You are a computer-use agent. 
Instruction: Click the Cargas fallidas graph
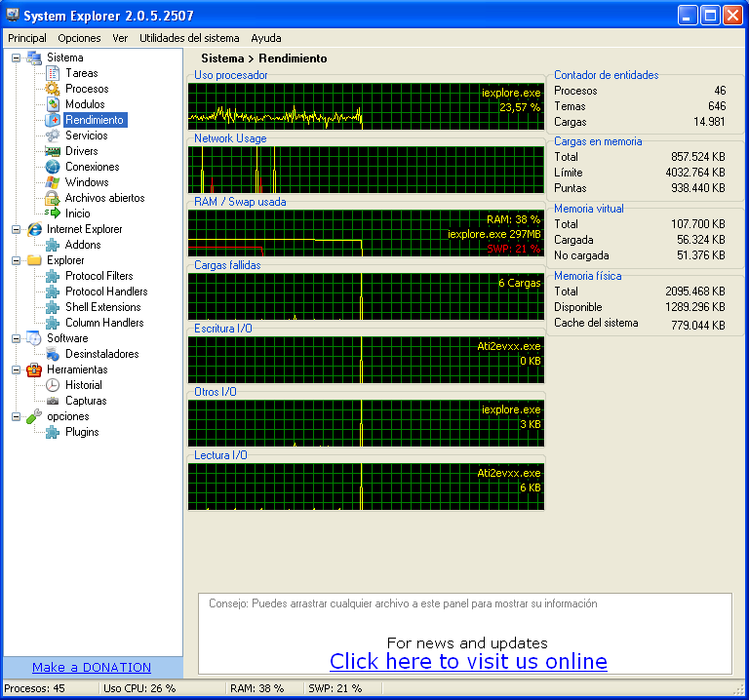pos(366,296)
